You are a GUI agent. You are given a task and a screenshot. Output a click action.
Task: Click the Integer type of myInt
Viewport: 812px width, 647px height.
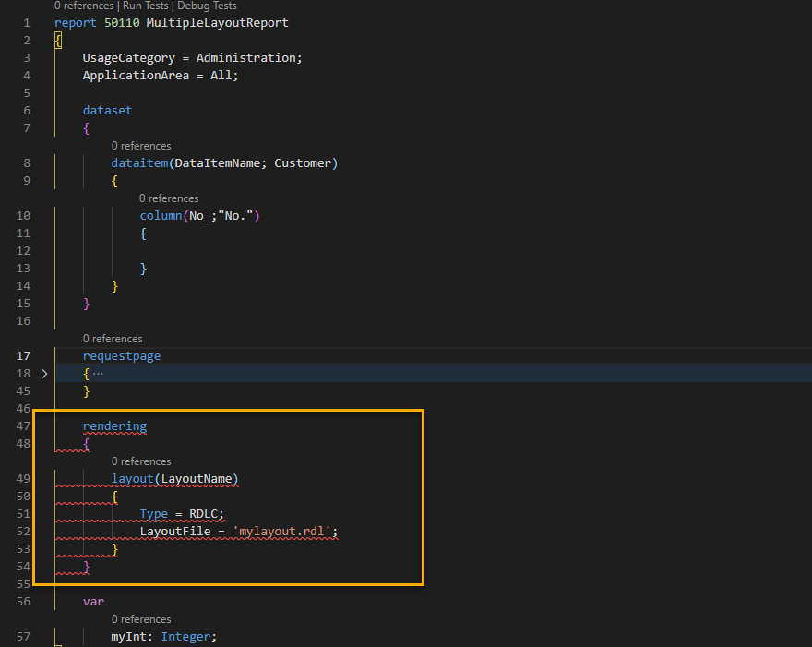coord(188,637)
